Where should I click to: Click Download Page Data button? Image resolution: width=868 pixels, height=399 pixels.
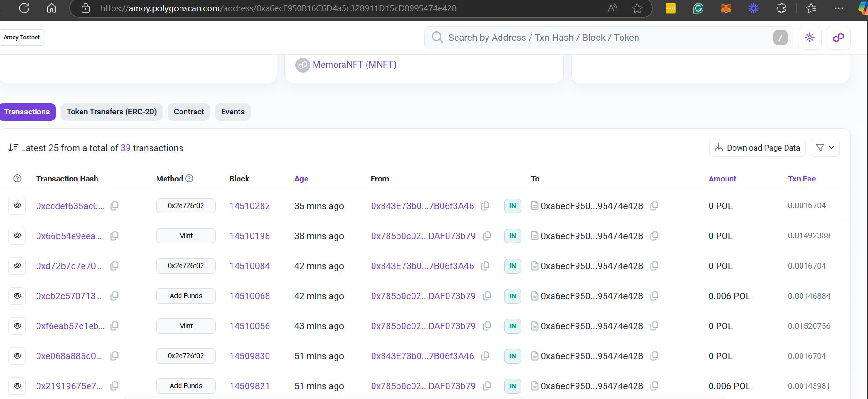(x=757, y=148)
